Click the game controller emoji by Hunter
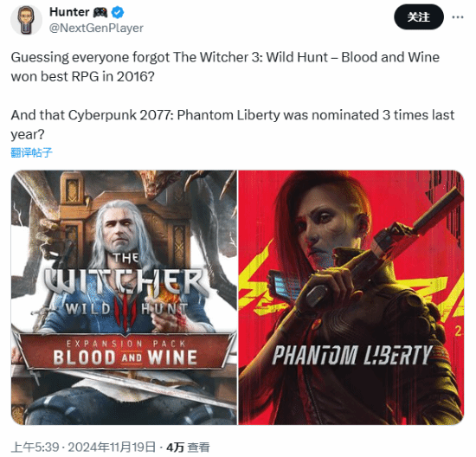Viewport: 476px width, 457px height. (100, 12)
